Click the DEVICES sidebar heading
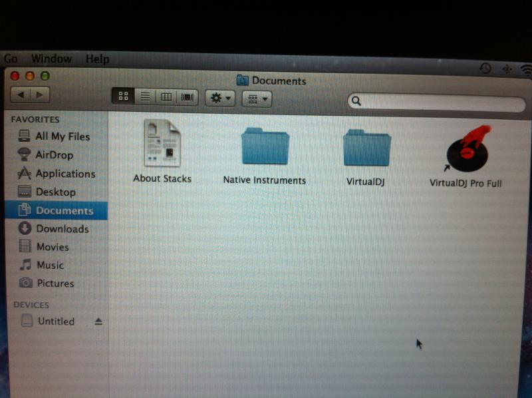This screenshot has width=532, height=398. (x=31, y=305)
